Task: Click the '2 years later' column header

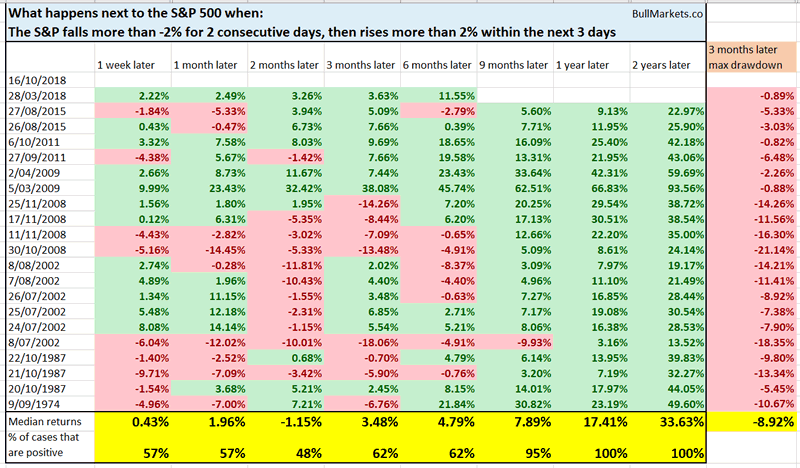Action: point(662,65)
